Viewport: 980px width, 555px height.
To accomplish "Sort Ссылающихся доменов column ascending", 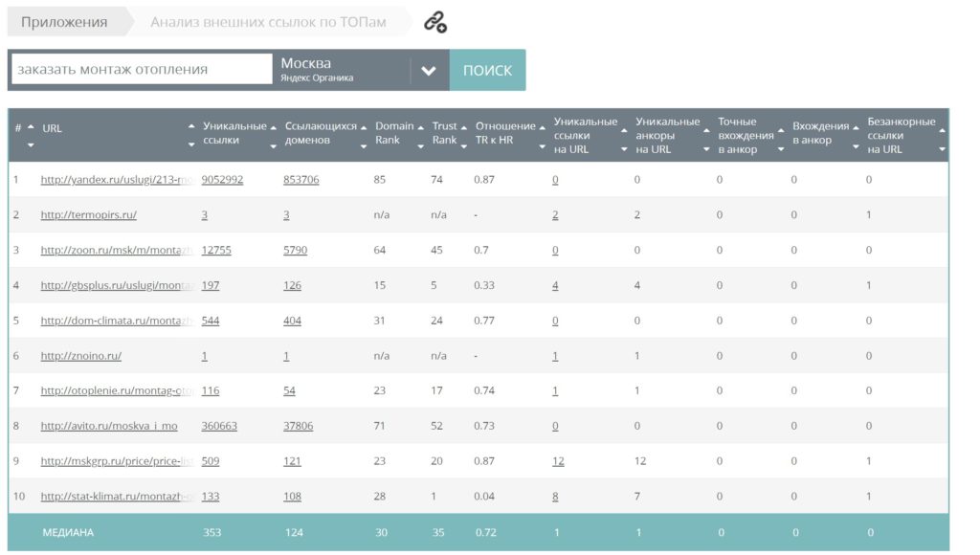I will (x=364, y=127).
